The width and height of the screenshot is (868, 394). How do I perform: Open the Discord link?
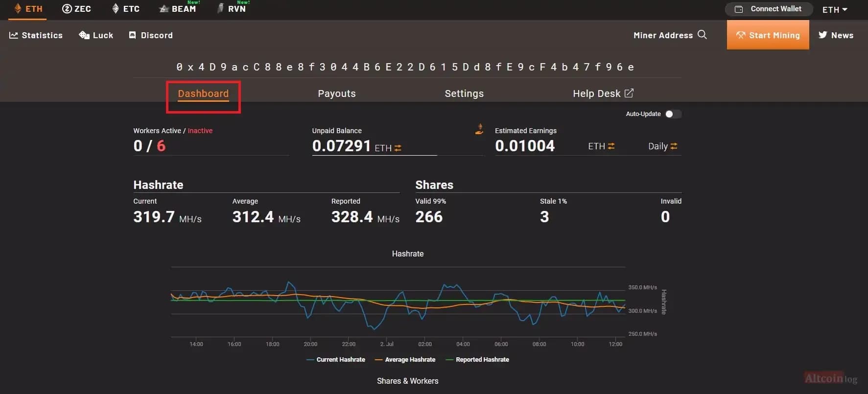coord(151,35)
